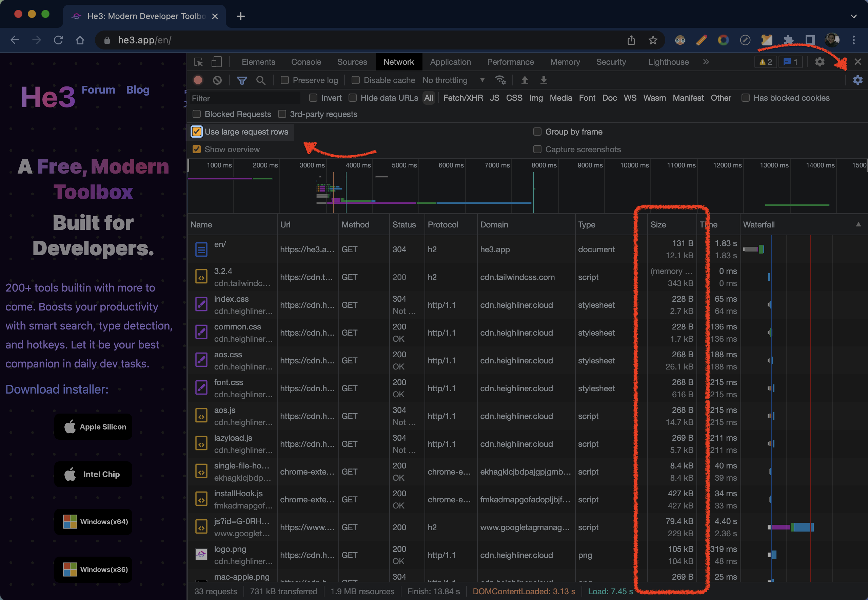Enable the Preserve log checkbox
Screen dimensions: 868x600
[x=284, y=80]
